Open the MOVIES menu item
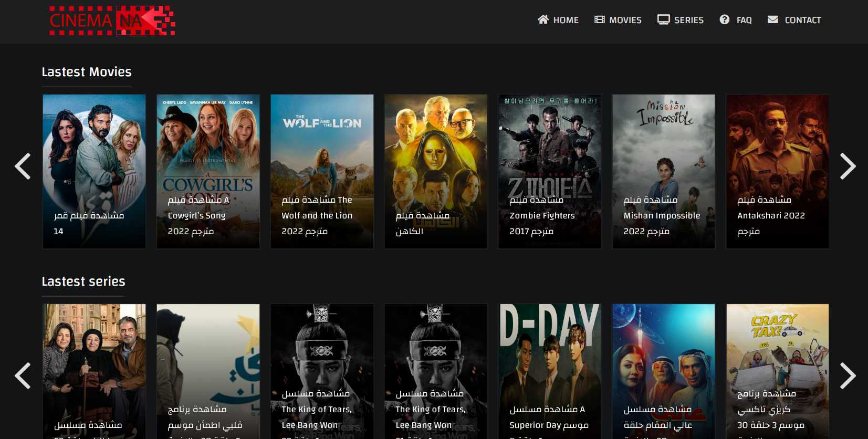The width and height of the screenshot is (868, 439). (618, 20)
